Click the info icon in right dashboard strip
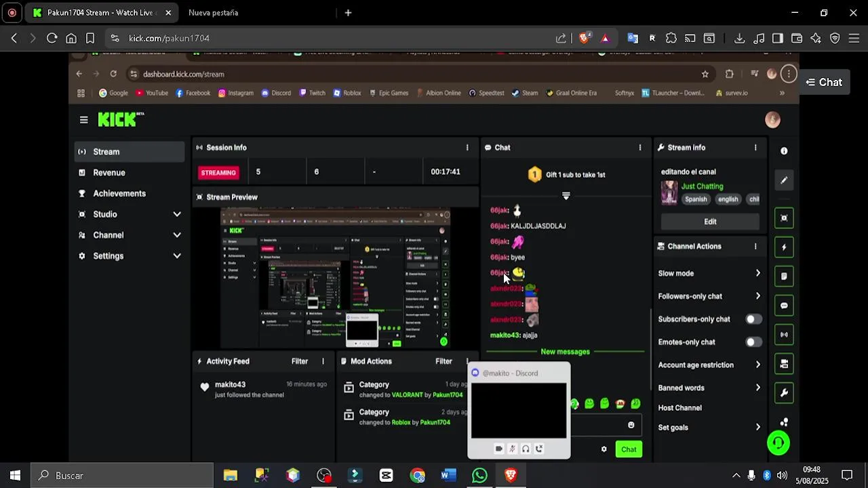The image size is (868, 488). point(784,151)
